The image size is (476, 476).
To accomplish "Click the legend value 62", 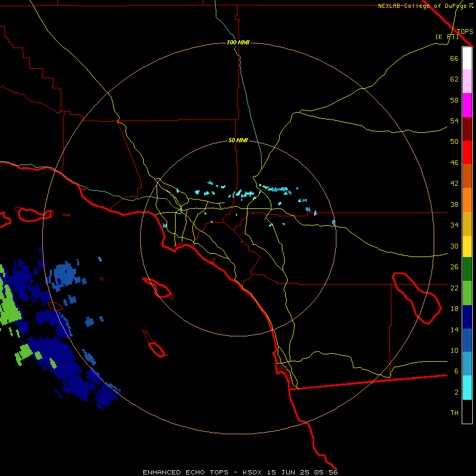I will (454, 79).
